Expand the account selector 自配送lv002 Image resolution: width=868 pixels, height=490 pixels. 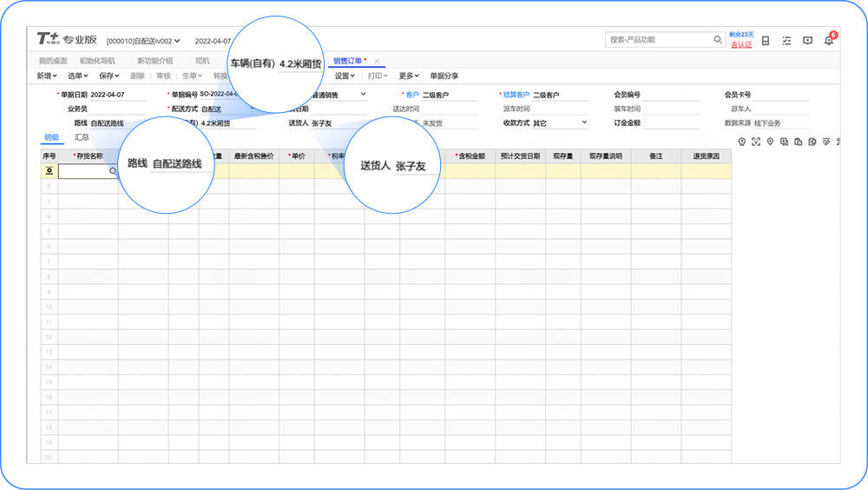coord(143,41)
